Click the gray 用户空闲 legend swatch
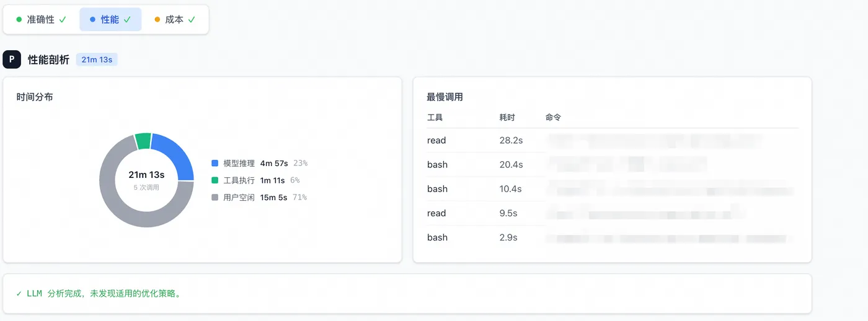This screenshot has height=321, width=868. tap(215, 198)
